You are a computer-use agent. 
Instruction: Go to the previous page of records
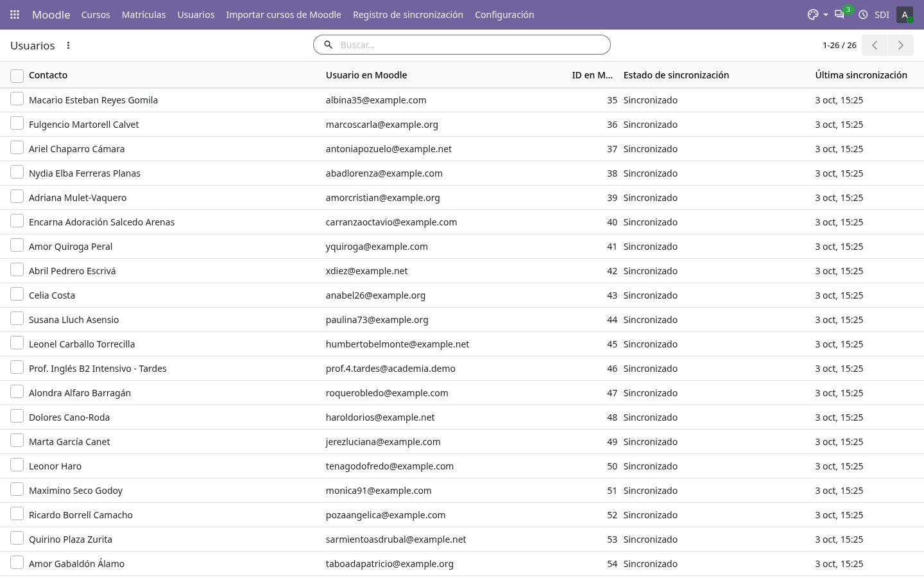pyautogui.click(x=875, y=45)
